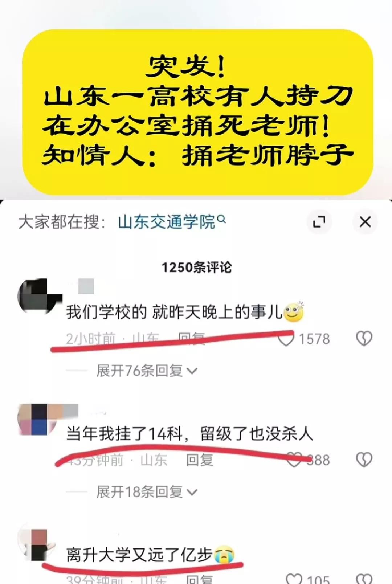
Task: Open the 山东交通学院 trending search link
Action: pyautogui.click(x=167, y=222)
